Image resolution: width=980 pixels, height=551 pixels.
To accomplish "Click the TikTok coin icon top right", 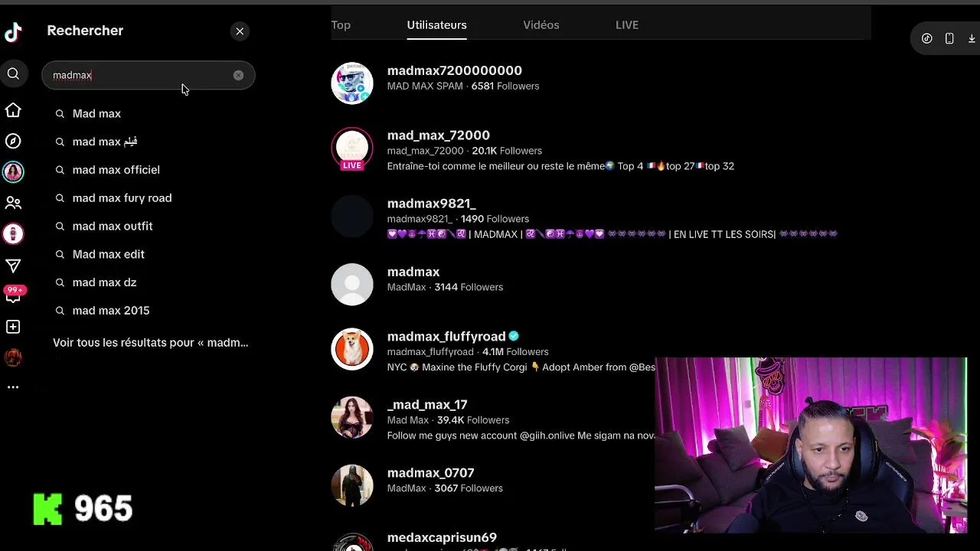I will [x=926, y=38].
